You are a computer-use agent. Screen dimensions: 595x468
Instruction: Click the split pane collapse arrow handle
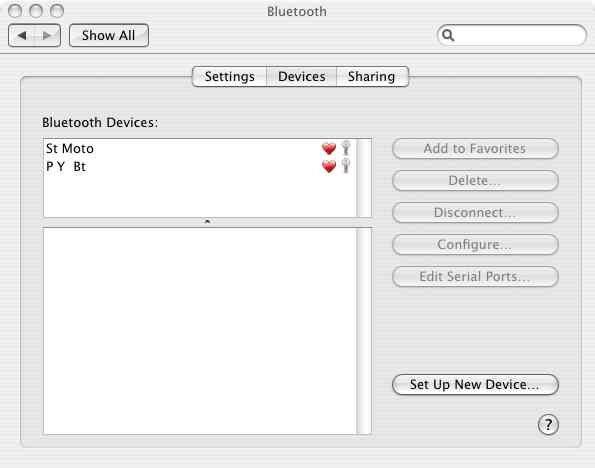207,222
